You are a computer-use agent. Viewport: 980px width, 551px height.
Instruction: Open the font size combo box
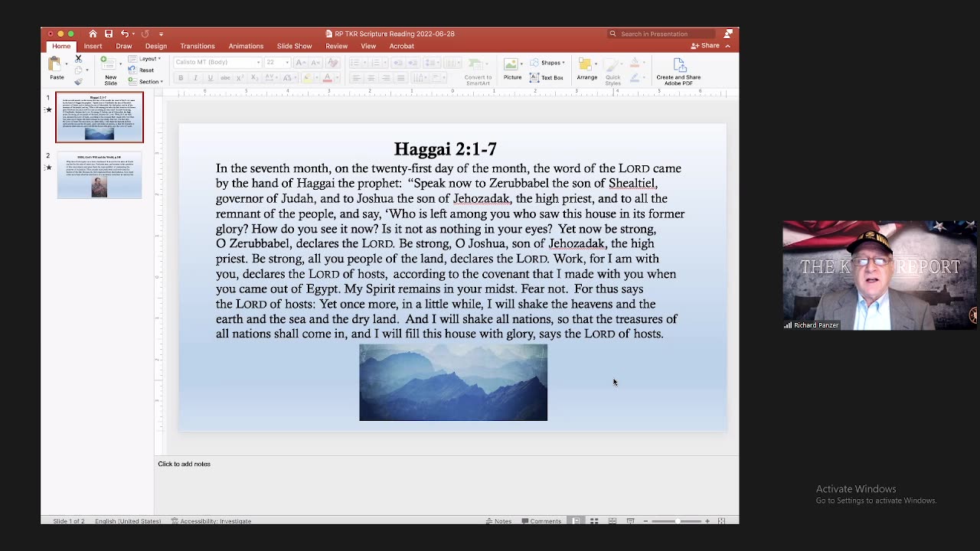[x=277, y=62]
